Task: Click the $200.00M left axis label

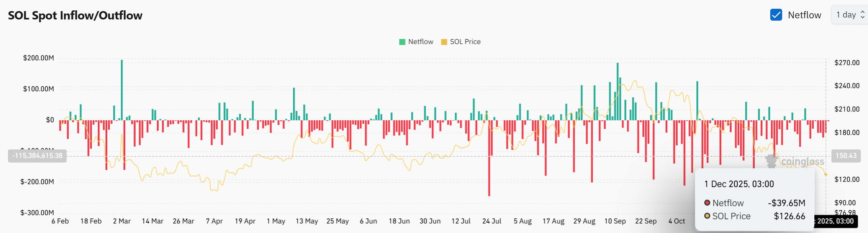Action: coord(39,58)
